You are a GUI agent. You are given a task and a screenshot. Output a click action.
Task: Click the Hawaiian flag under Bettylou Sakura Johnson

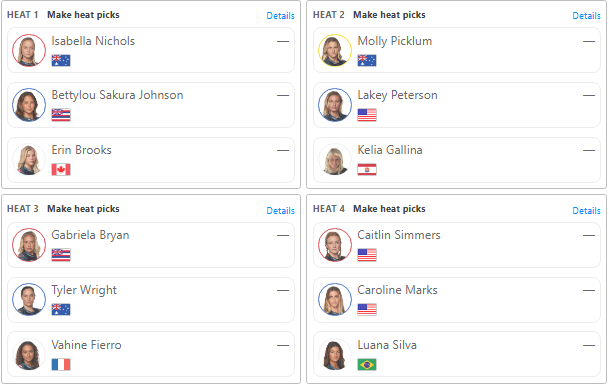point(61,115)
